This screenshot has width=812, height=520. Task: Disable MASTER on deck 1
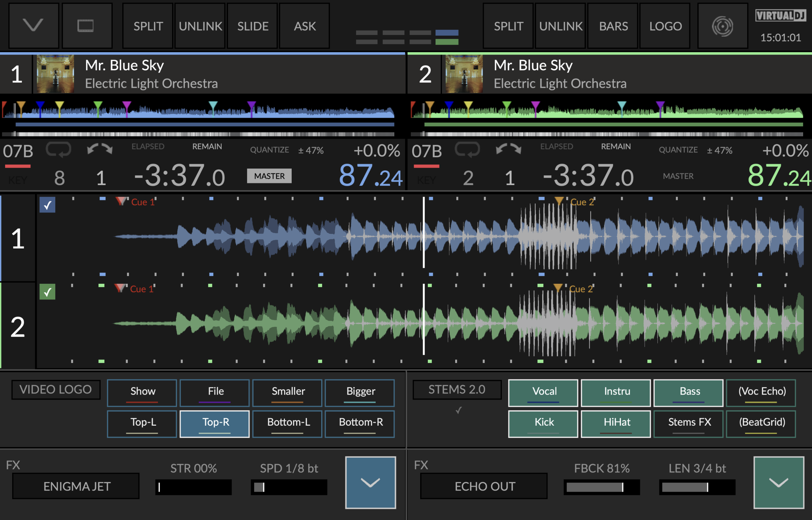[269, 176]
